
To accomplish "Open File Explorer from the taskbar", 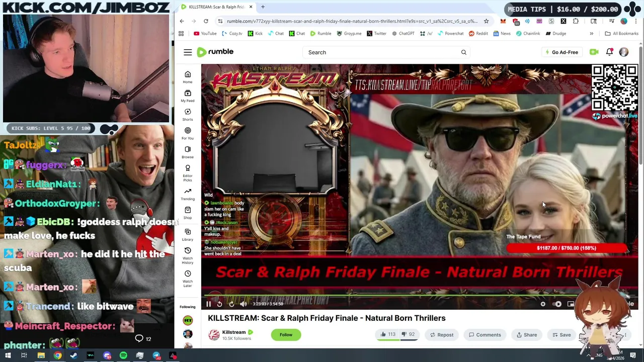I will [x=41, y=356].
